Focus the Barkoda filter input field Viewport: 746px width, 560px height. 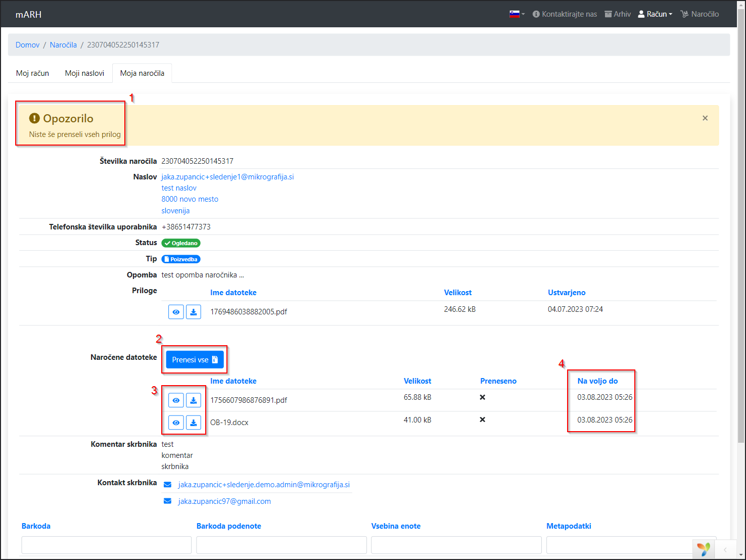tap(106, 545)
